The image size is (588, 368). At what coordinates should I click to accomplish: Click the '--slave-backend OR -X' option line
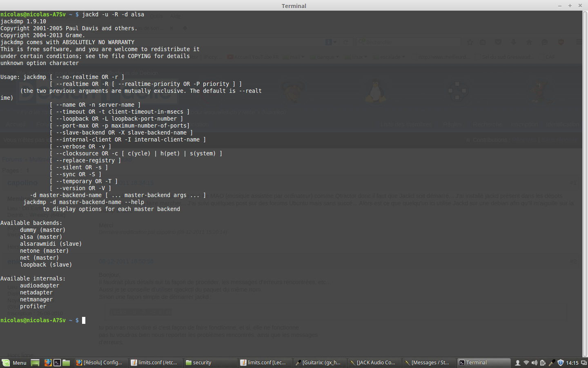(x=121, y=132)
